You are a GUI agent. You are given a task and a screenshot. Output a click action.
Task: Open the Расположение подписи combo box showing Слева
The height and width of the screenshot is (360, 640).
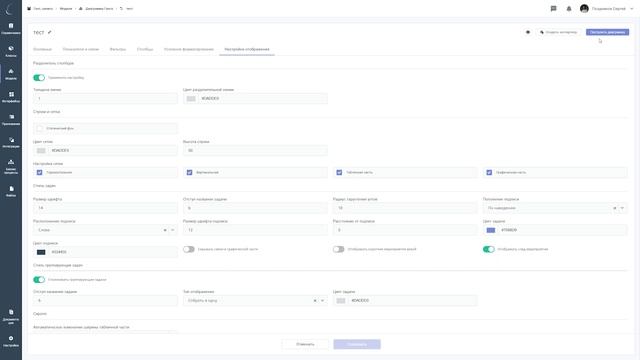105,230
